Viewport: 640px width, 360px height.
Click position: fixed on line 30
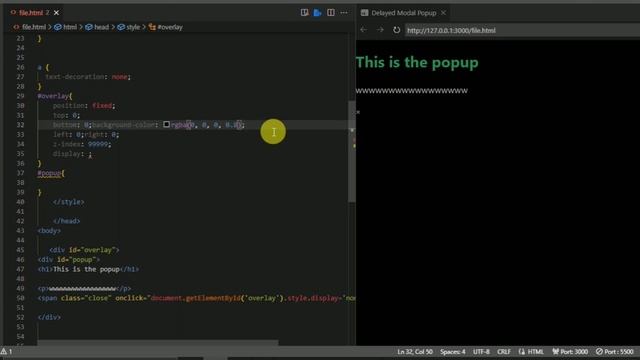pyautogui.click(x=84, y=106)
